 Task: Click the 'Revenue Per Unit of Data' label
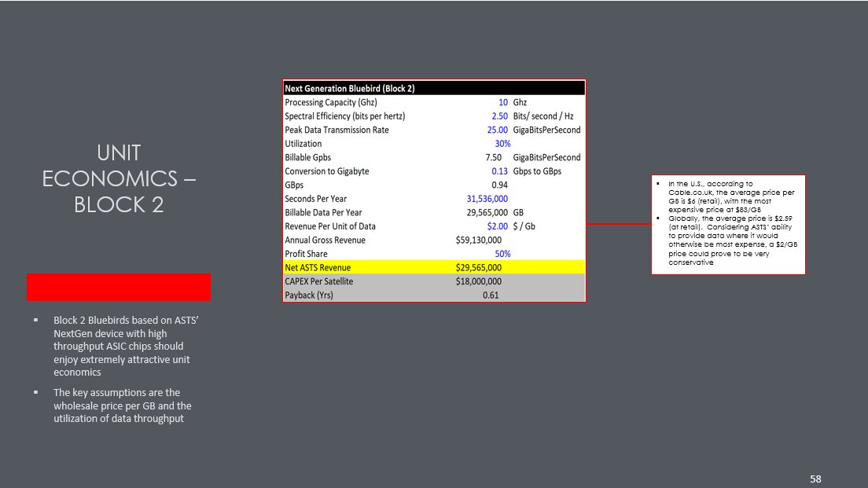click(330, 226)
